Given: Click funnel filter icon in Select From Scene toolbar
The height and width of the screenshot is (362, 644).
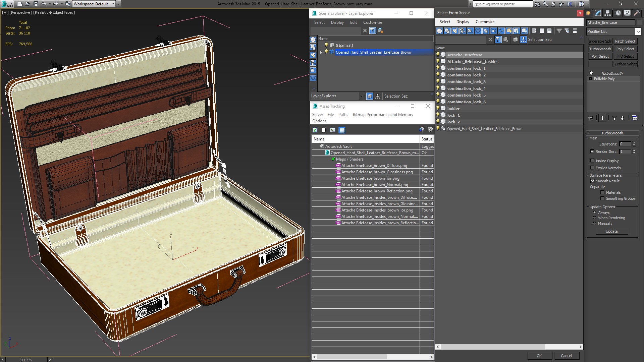Looking at the screenshot, I should [559, 31].
